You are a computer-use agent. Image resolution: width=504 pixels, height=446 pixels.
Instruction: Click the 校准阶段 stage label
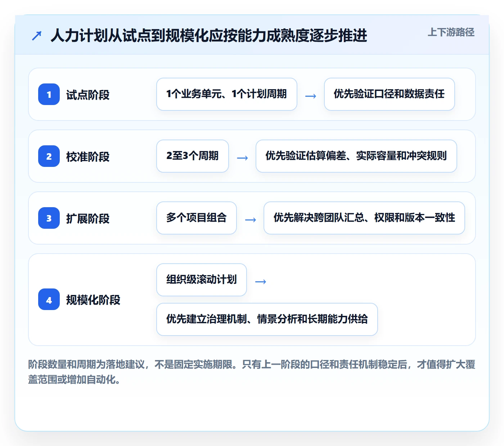pos(88,157)
